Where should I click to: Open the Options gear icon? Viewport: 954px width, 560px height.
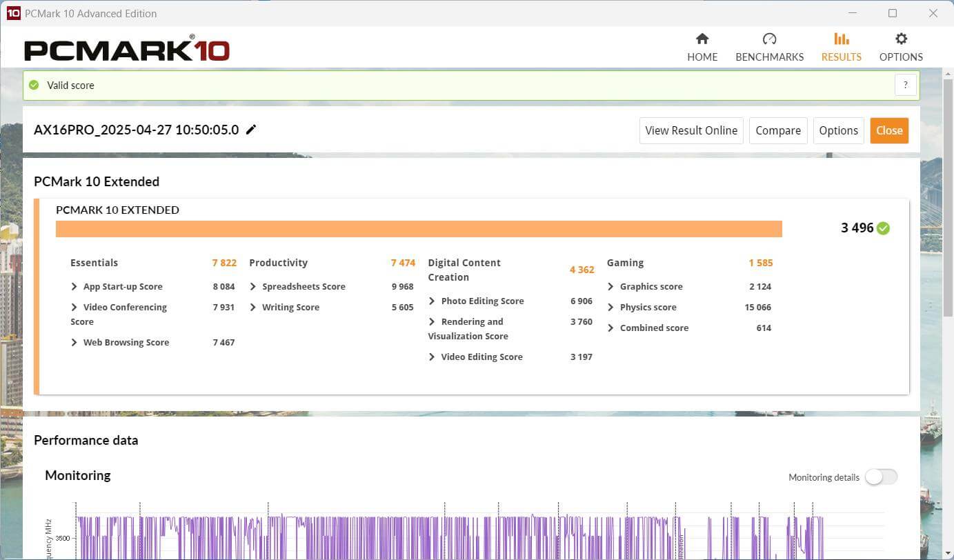pos(901,39)
